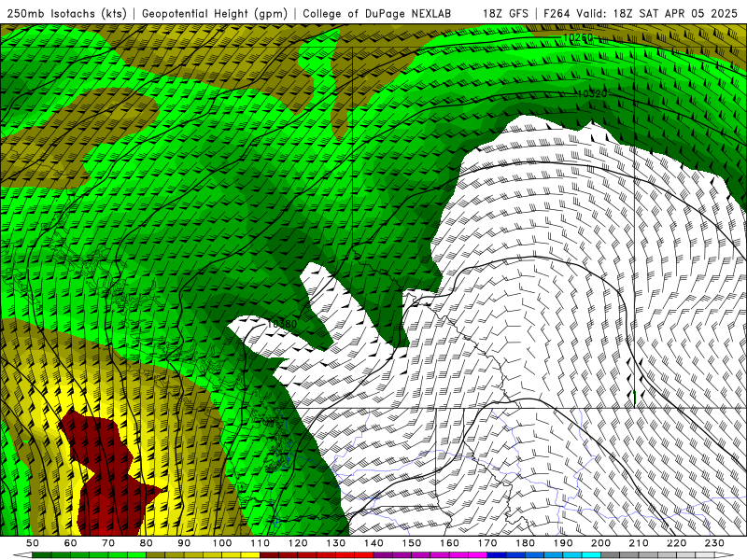
Task: Click the 230 value on the color scale
Action: (714, 543)
